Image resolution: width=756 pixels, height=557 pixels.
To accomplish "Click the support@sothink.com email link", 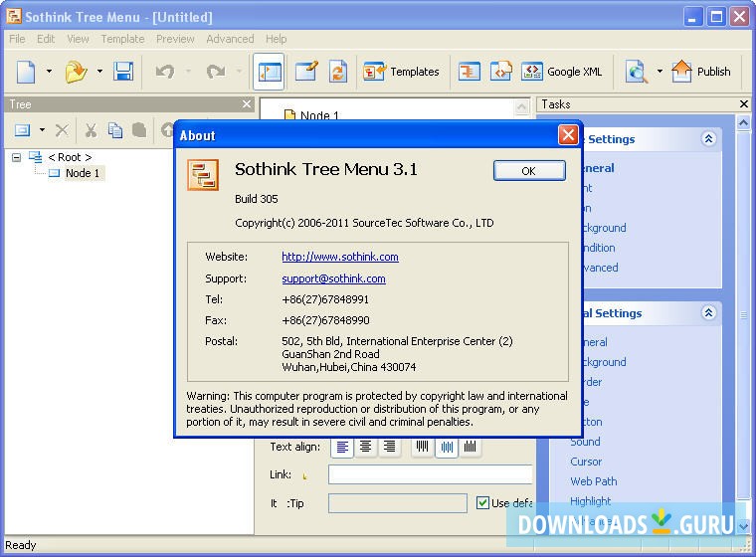I will [333, 278].
